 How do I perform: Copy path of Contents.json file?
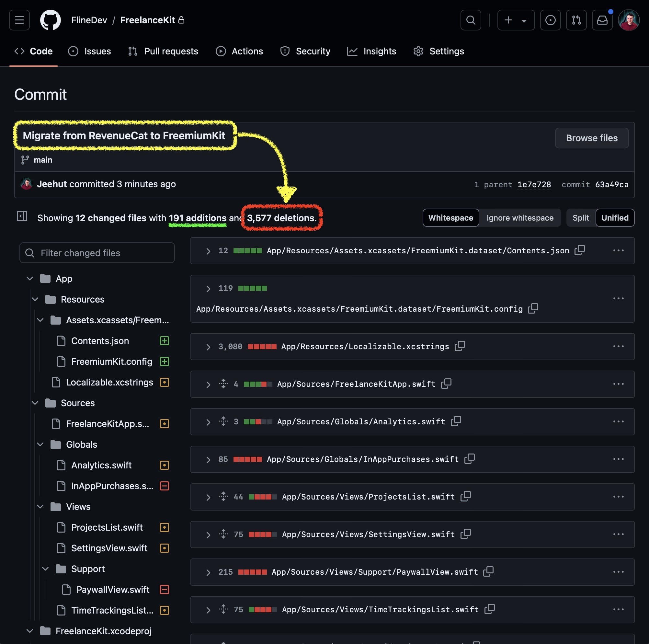579,250
